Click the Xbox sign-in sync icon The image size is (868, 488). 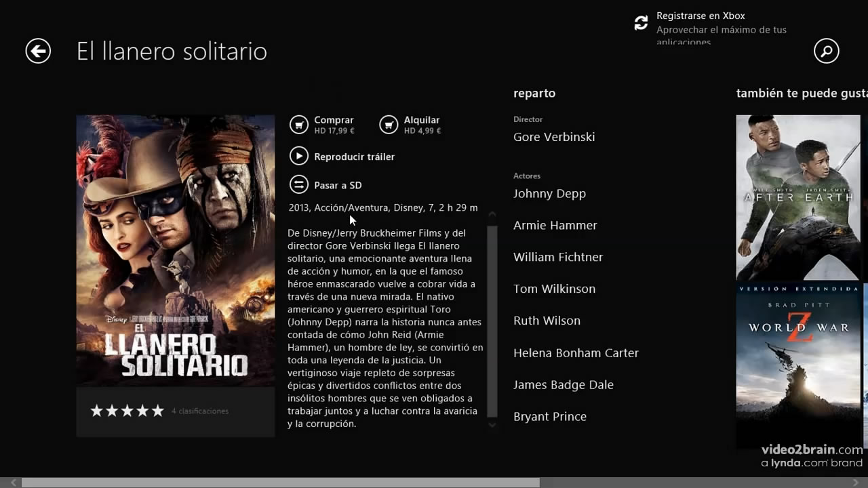click(x=641, y=23)
